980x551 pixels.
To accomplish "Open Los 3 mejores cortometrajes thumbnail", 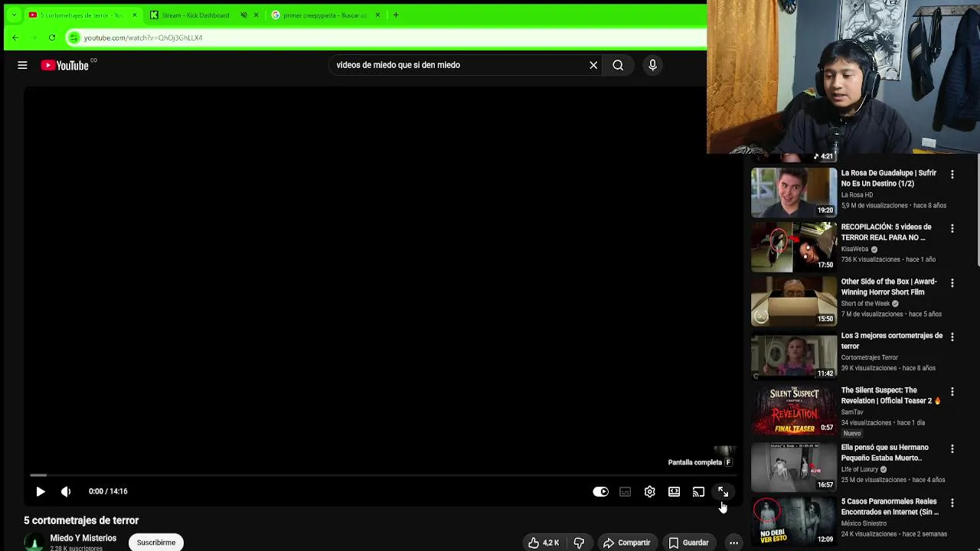I will 794,356.
